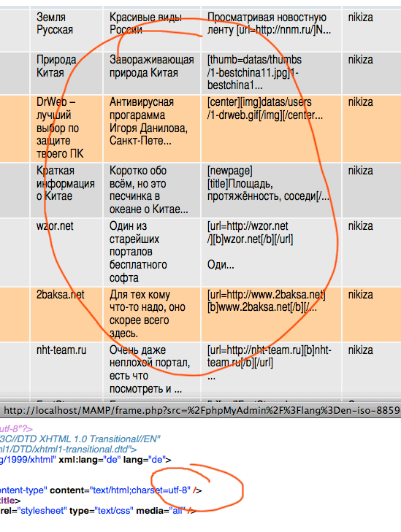Image resolution: width=401 pixels, height=532 pixels.
Task: Click the 'nht-team.ru' title cell
Action: click(x=66, y=369)
